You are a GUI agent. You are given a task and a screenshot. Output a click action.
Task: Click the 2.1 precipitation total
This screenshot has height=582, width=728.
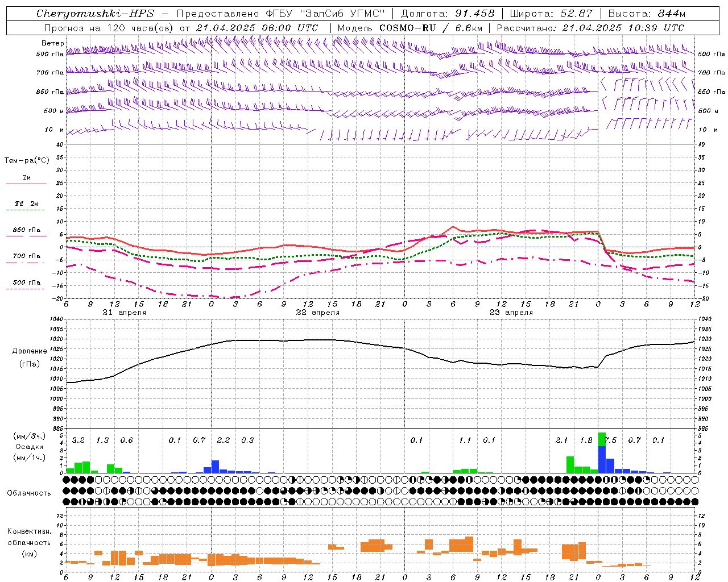tap(562, 440)
